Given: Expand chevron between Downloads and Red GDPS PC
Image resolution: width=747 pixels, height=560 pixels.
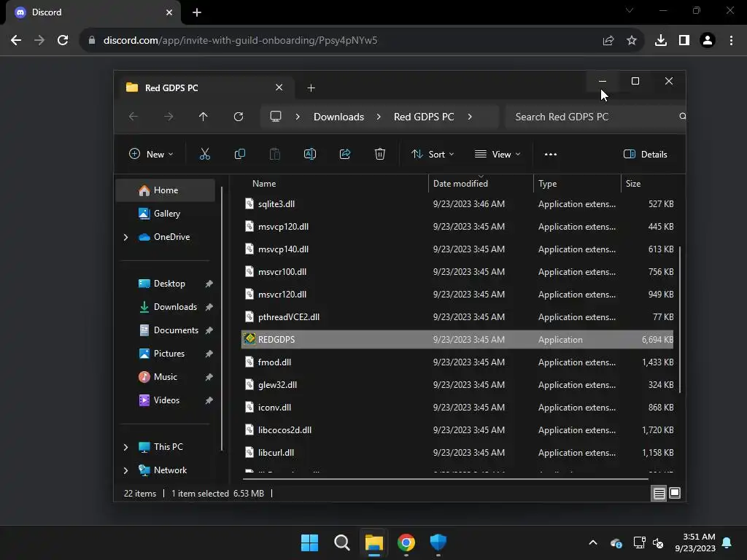Looking at the screenshot, I should pos(379,117).
